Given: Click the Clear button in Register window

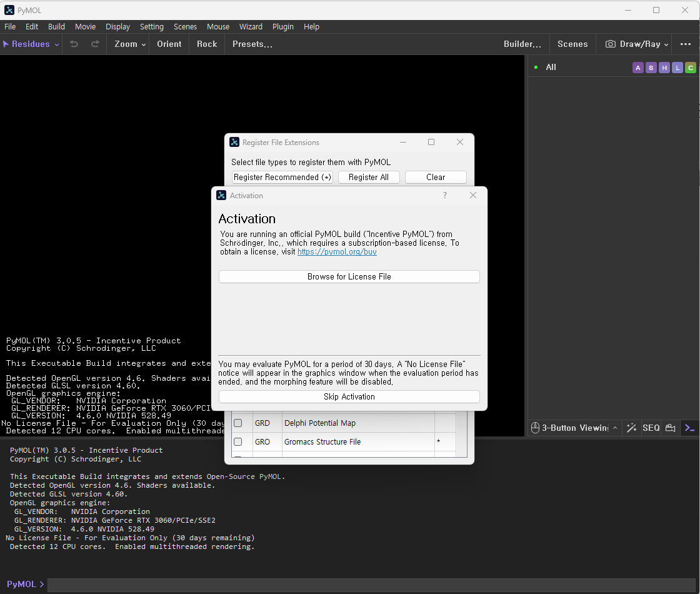Looking at the screenshot, I should [436, 178].
